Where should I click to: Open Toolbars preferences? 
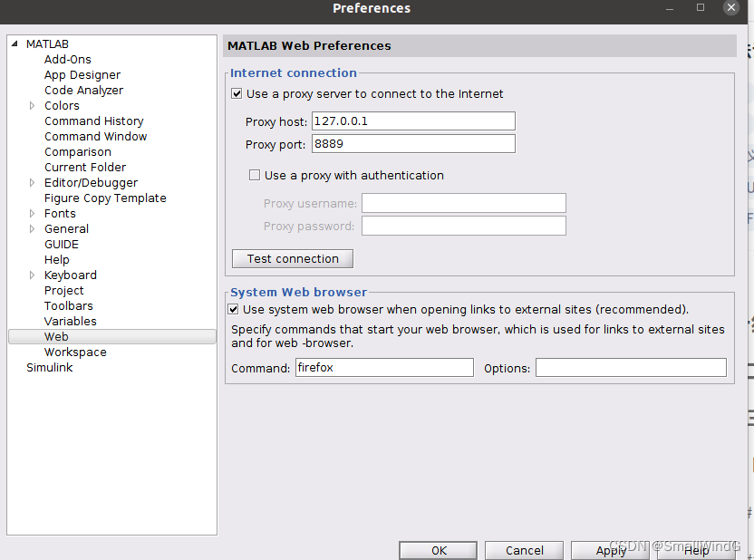click(69, 305)
